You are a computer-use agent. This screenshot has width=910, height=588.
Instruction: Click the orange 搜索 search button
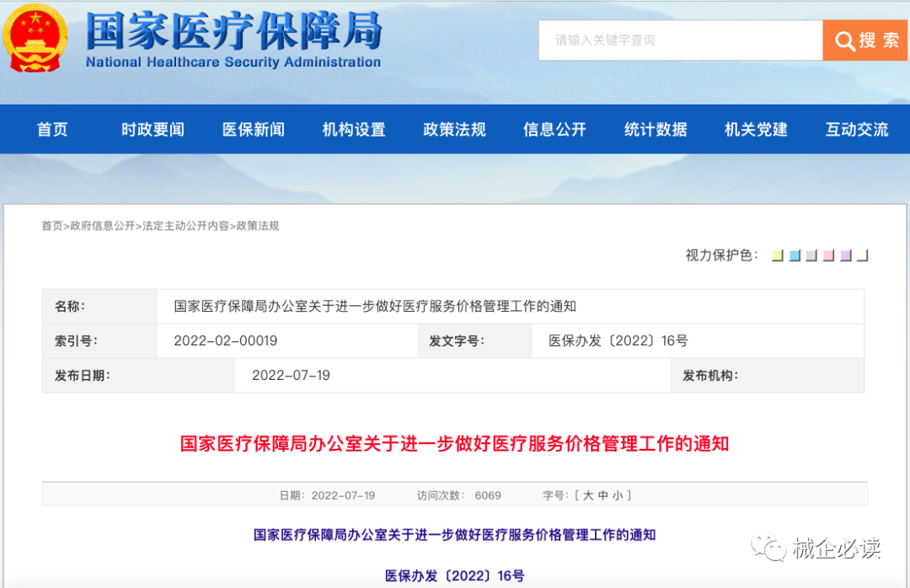click(x=864, y=40)
